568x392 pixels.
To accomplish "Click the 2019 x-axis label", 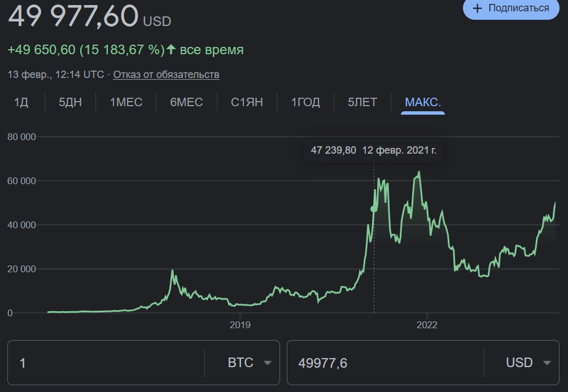I will point(240,325).
